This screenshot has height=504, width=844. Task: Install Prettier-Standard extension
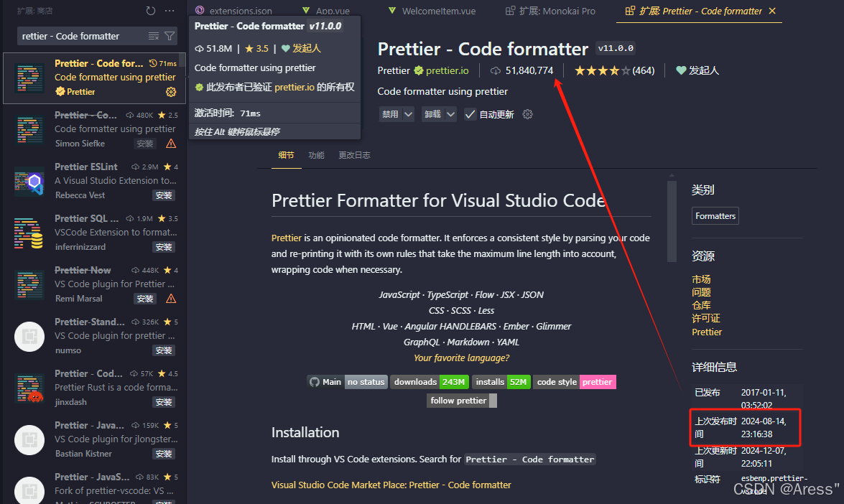pos(164,350)
